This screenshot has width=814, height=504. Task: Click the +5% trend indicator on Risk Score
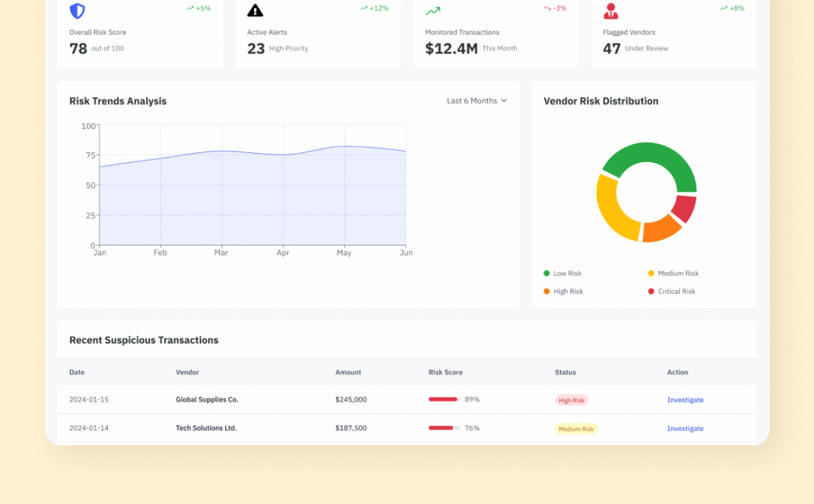coord(199,8)
